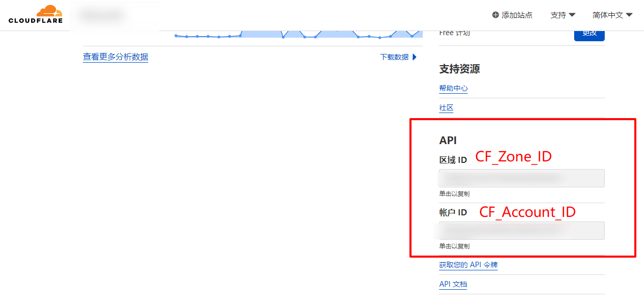
Task: Click the 帐户 ID value field
Action: 522,231
